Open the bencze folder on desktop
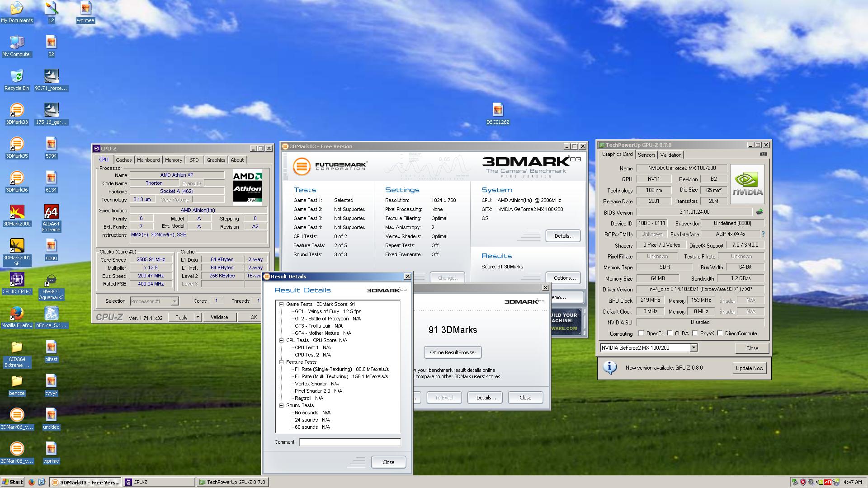The height and width of the screenshot is (488, 868). pyautogui.click(x=17, y=385)
